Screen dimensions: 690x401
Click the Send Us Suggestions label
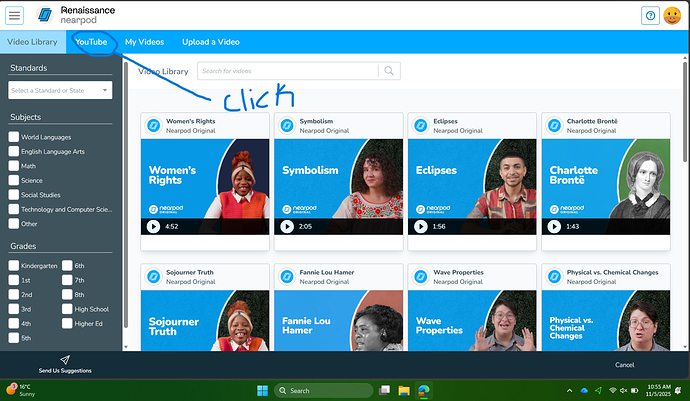click(65, 371)
